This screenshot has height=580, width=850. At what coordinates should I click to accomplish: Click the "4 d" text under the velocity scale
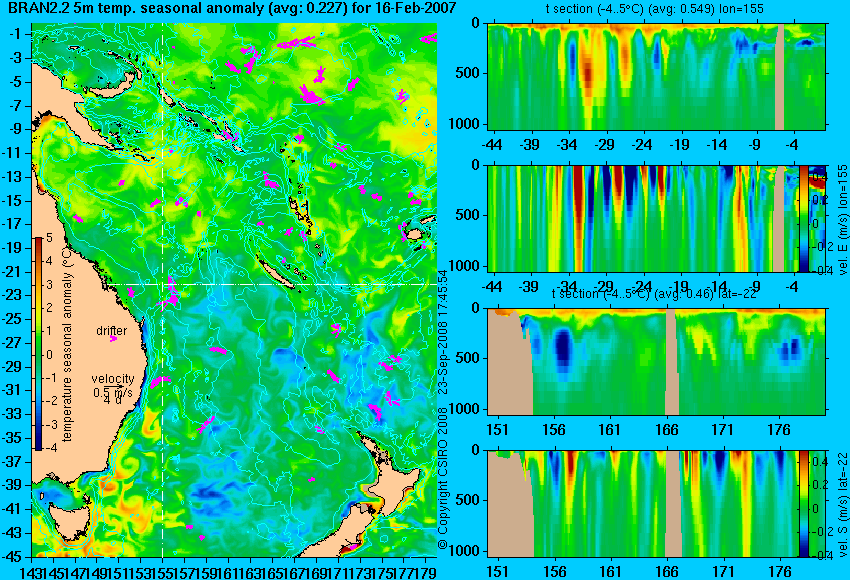pyautogui.click(x=112, y=400)
